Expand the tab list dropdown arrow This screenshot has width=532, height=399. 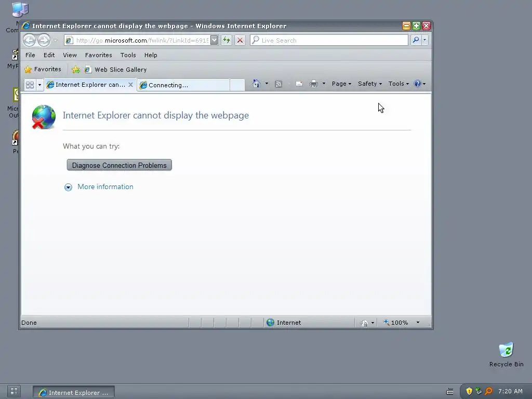[x=39, y=85]
